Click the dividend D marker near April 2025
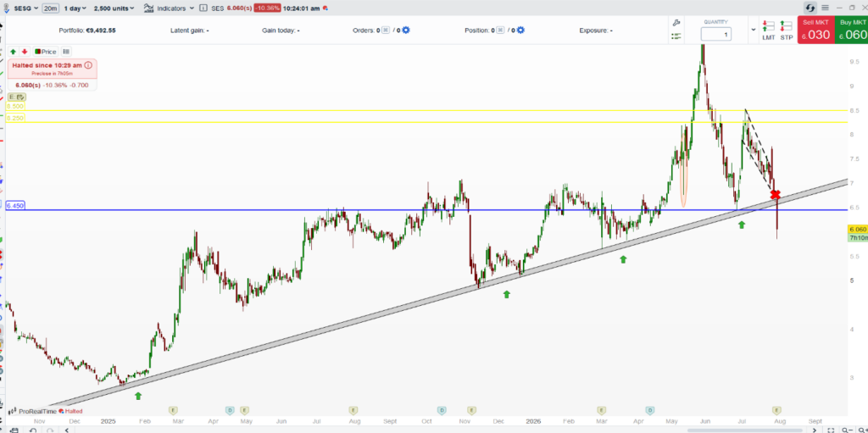The width and height of the screenshot is (868, 433). point(229,410)
